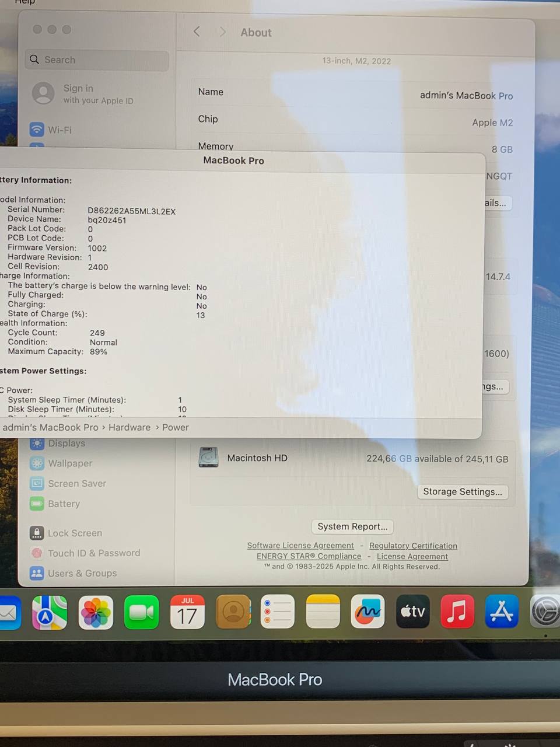Screen dimensions: 560x747
Task: Open the Maps app in the Dock
Action: pyautogui.click(x=50, y=612)
